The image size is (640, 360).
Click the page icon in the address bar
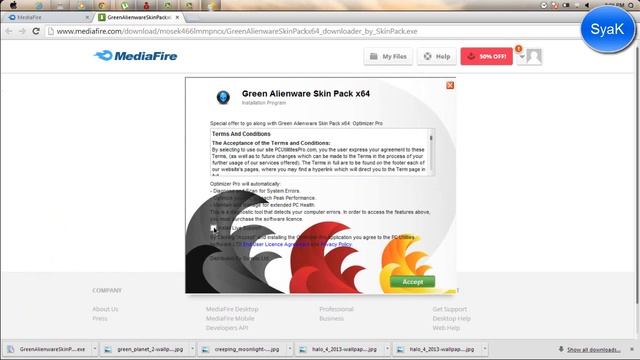(x=51, y=31)
